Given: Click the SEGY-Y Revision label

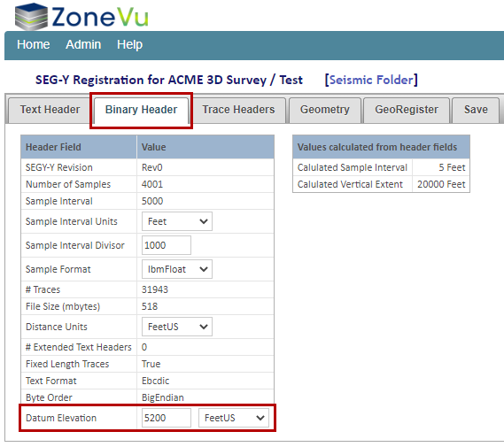Looking at the screenshot, I should [58, 167].
